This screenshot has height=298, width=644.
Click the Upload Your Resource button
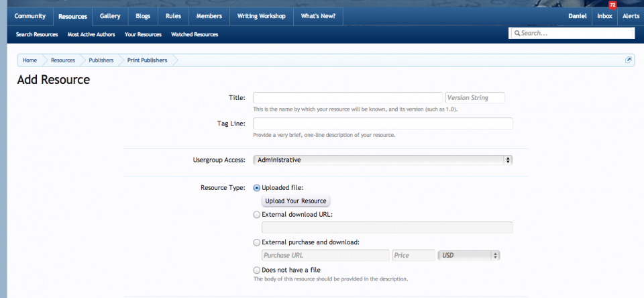[x=295, y=201]
